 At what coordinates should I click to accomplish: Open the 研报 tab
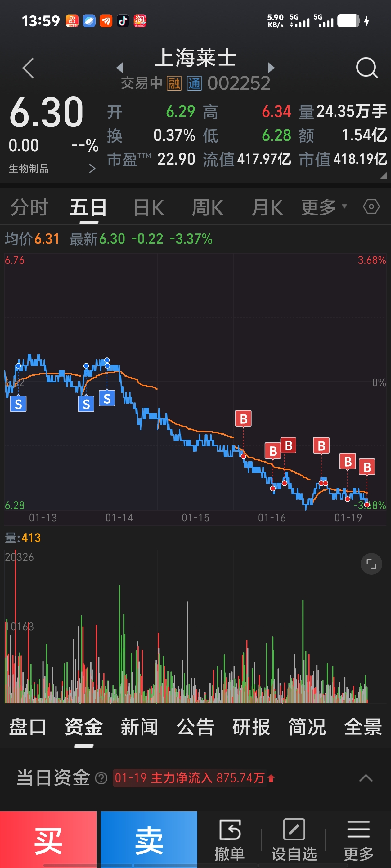point(251,727)
